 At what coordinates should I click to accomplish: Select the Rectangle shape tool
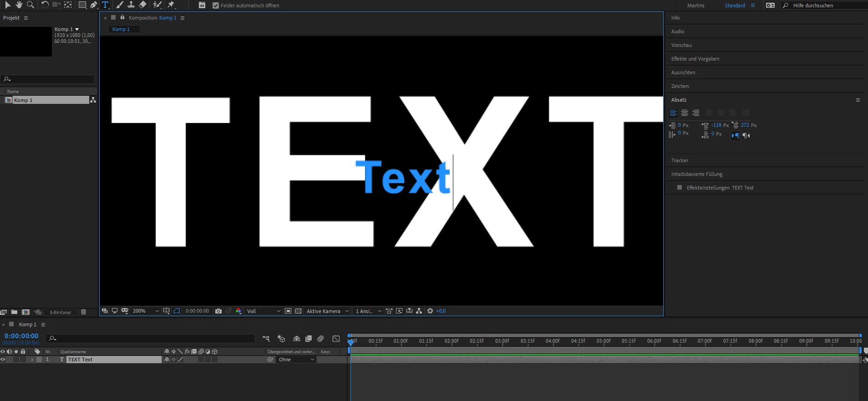tap(82, 5)
